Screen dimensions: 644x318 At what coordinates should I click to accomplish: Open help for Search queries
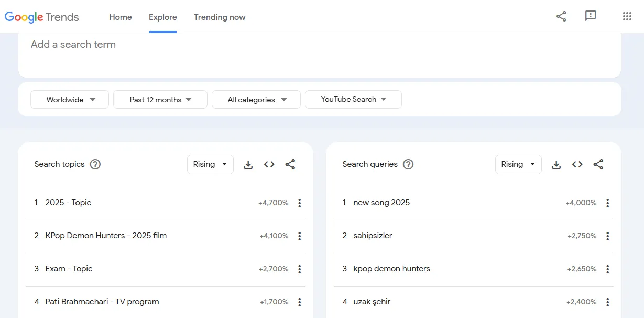point(408,164)
